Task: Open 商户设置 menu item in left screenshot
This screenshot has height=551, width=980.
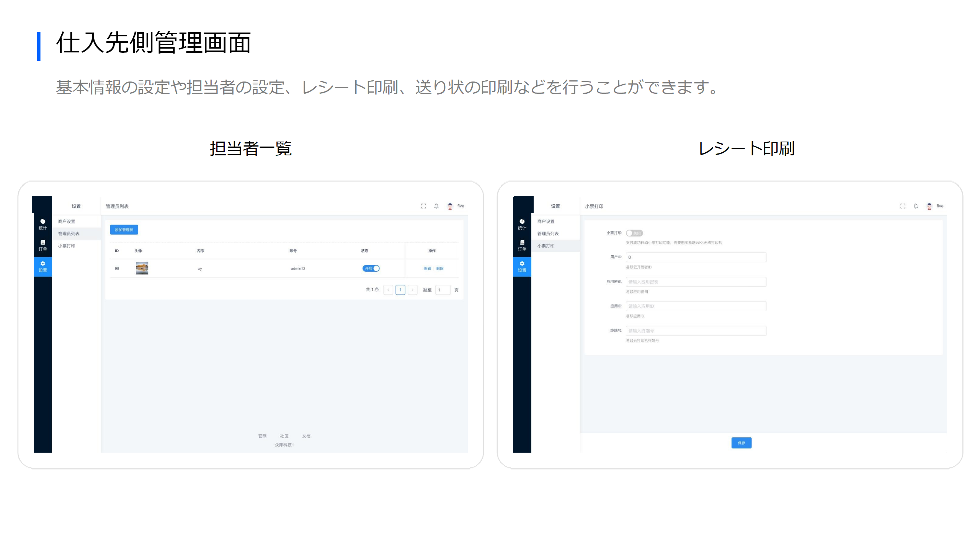Action: pyautogui.click(x=67, y=221)
